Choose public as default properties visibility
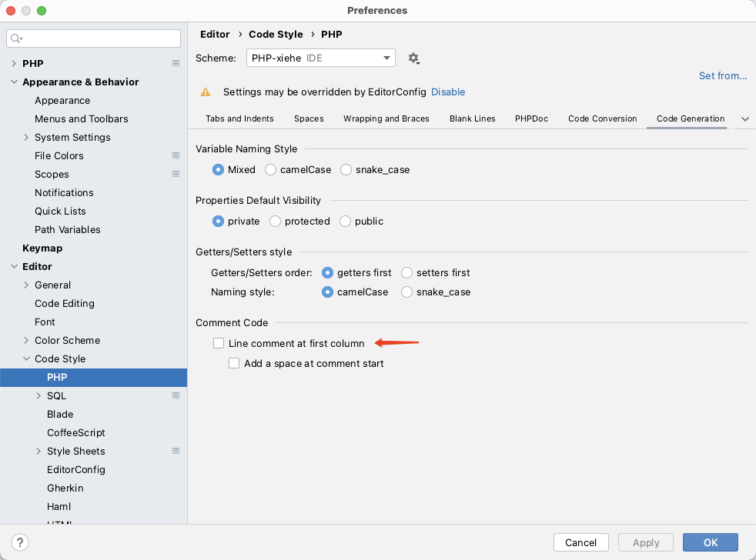This screenshot has height=560, width=756. (346, 221)
